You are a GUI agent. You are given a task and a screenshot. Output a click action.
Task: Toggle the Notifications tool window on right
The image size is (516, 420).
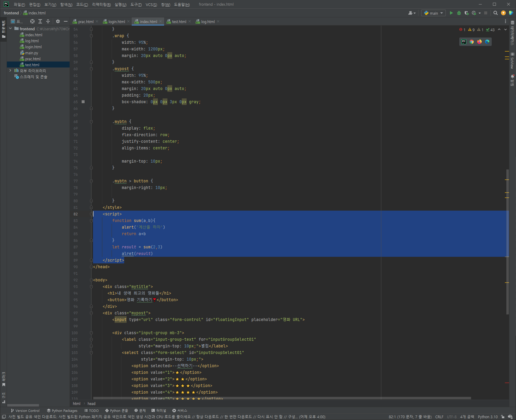click(x=512, y=80)
